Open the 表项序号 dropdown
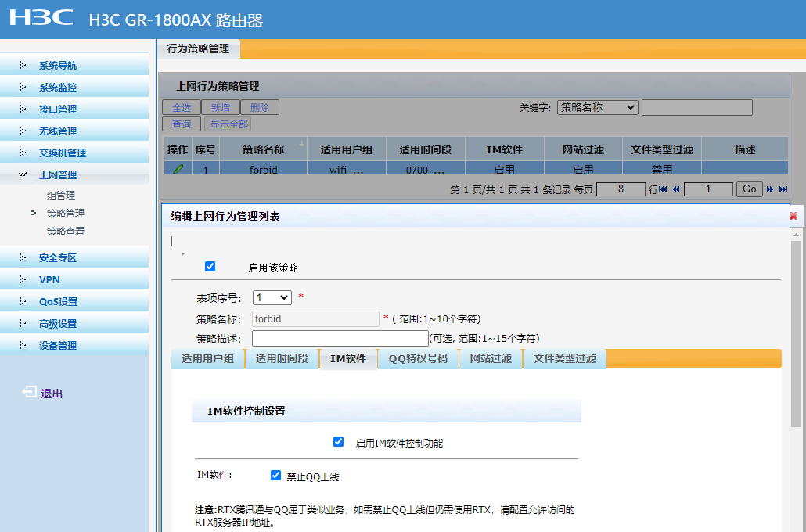Screen dimensions: 806x532 (x=272, y=297)
